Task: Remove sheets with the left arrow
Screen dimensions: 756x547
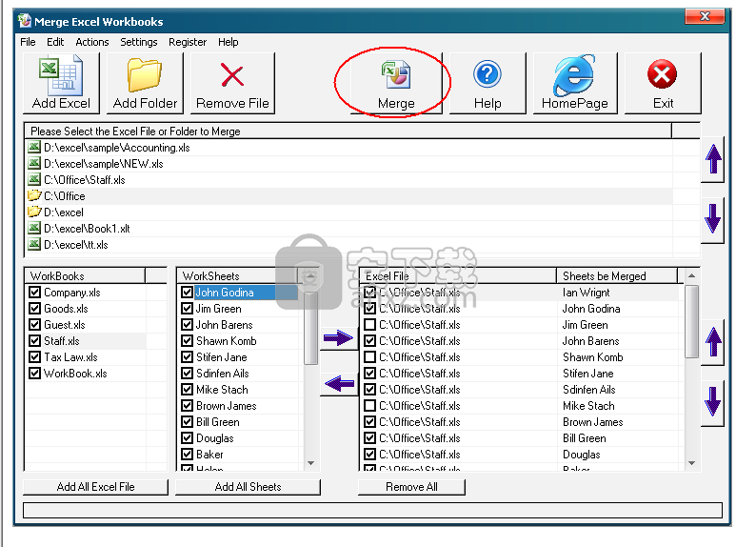Action: pyautogui.click(x=339, y=384)
